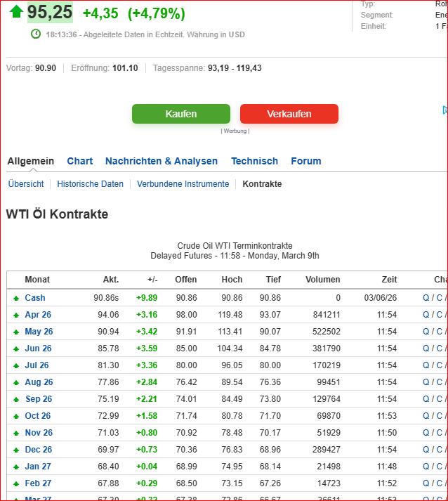Switch to the Chart tab

pos(80,161)
